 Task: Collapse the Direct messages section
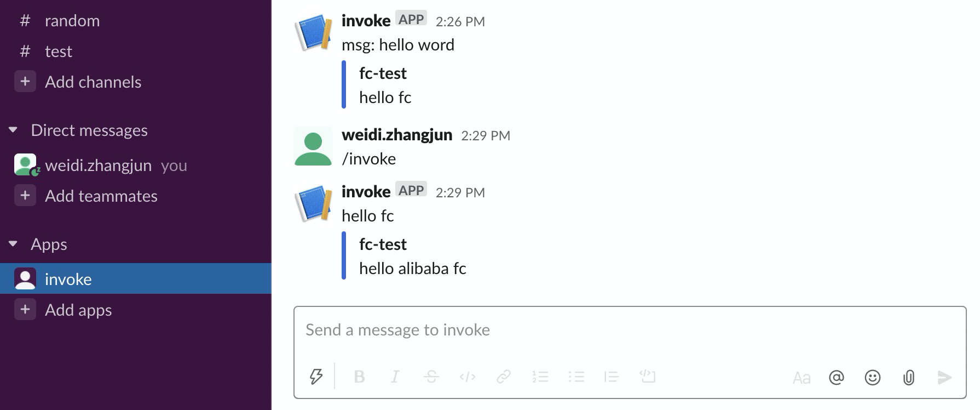[14, 130]
